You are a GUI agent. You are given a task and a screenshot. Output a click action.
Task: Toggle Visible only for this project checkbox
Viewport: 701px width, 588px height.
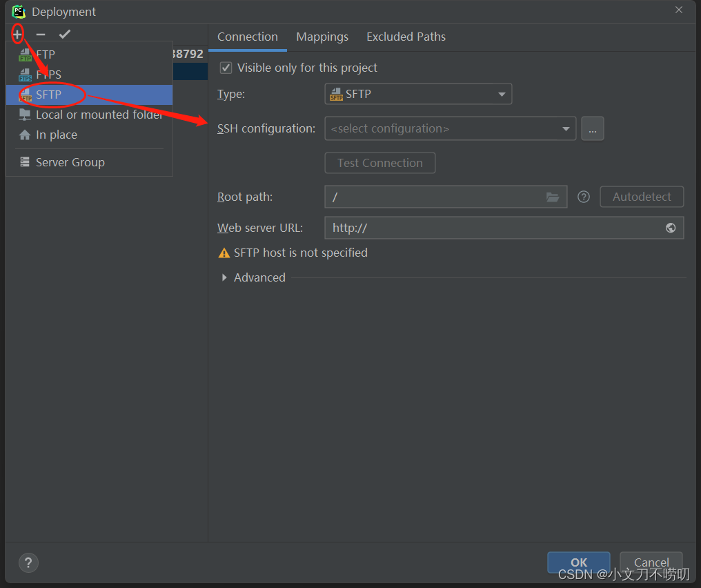click(226, 68)
